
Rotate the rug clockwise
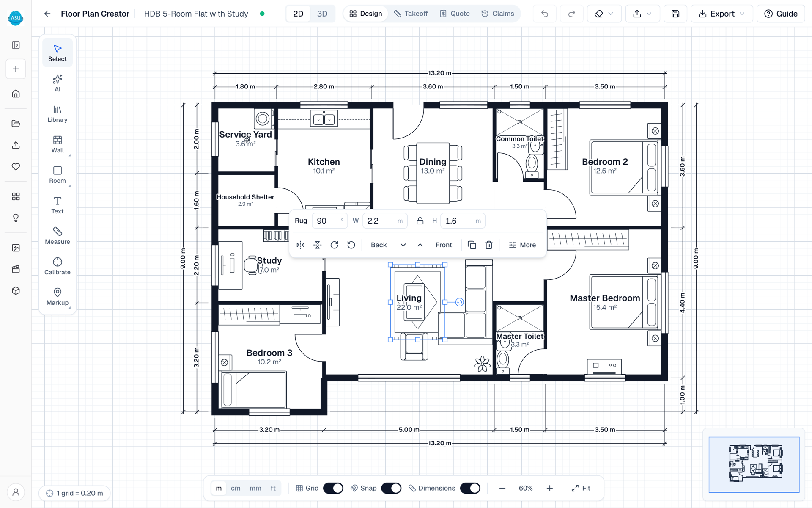pyautogui.click(x=335, y=245)
